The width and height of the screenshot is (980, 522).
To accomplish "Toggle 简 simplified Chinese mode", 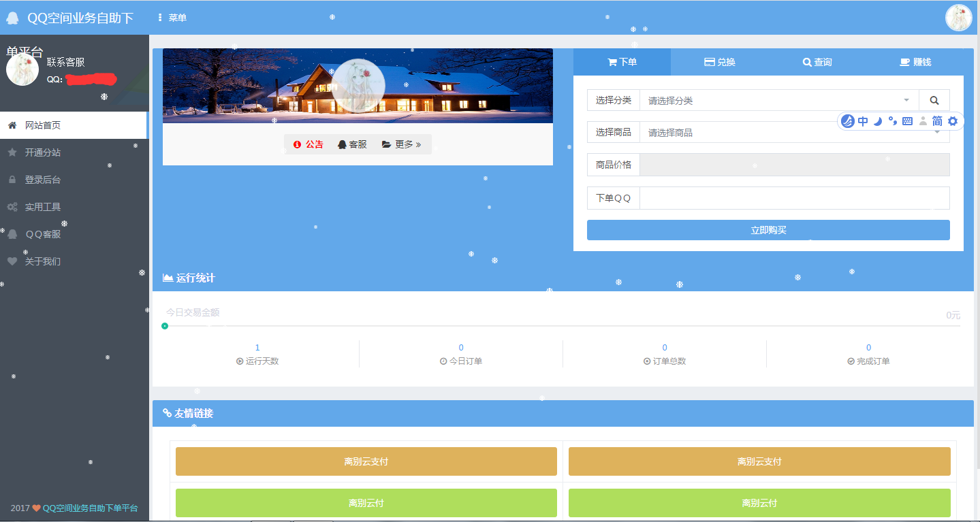I will tap(938, 121).
